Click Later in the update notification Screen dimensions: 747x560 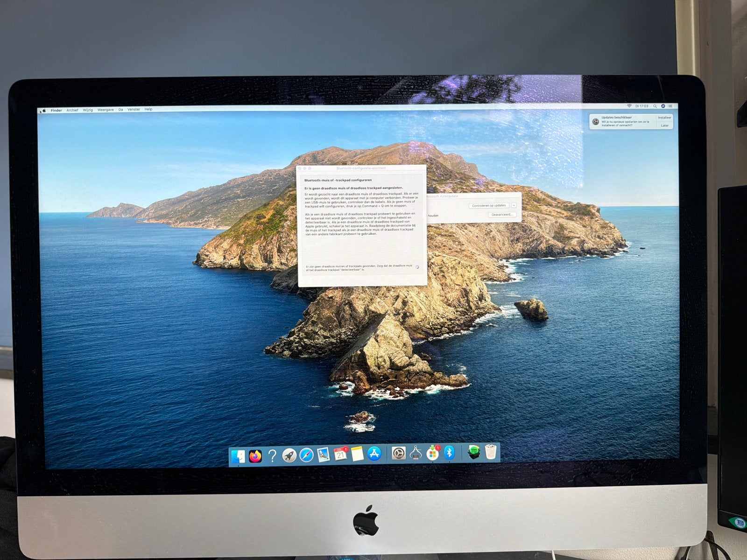point(665,126)
